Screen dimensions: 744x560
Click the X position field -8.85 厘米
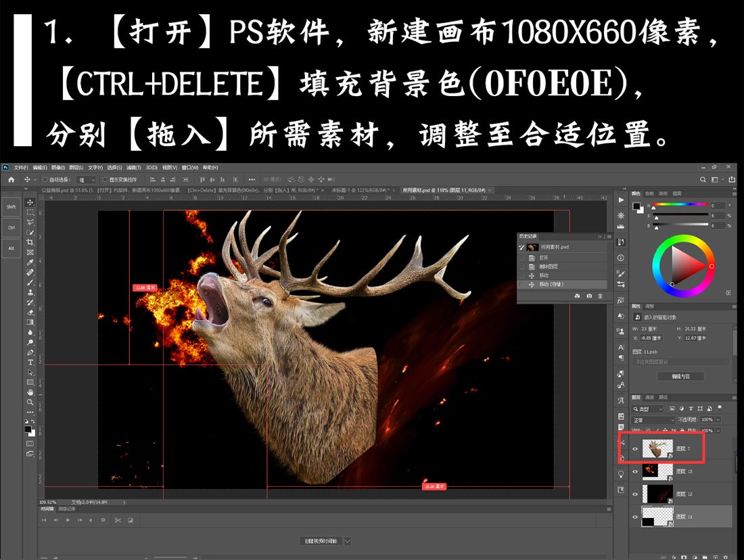tap(651, 338)
